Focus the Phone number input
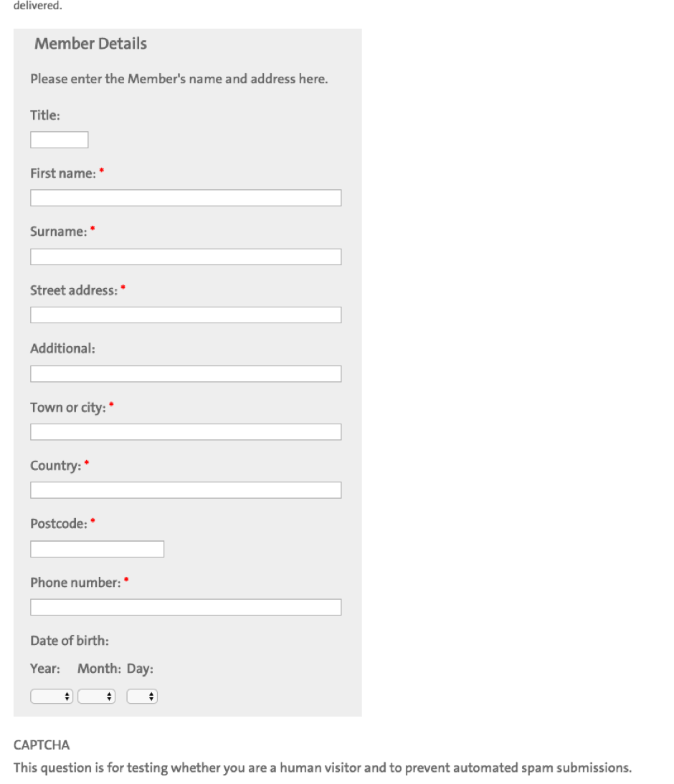The height and width of the screenshot is (784, 674). [x=186, y=607]
